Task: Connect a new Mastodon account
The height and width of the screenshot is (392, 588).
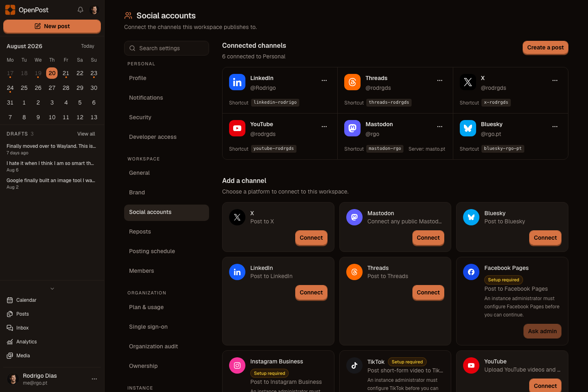Action: tap(428, 238)
